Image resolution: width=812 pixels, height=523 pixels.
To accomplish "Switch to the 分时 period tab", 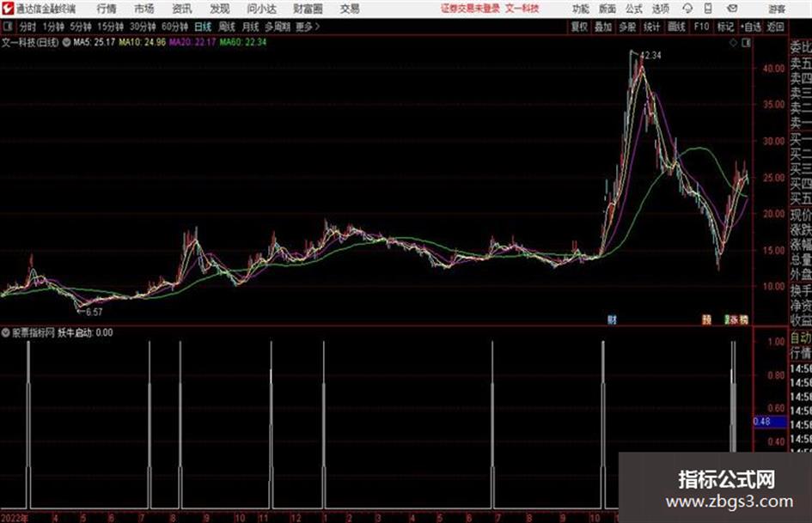I will pos(28,27).
